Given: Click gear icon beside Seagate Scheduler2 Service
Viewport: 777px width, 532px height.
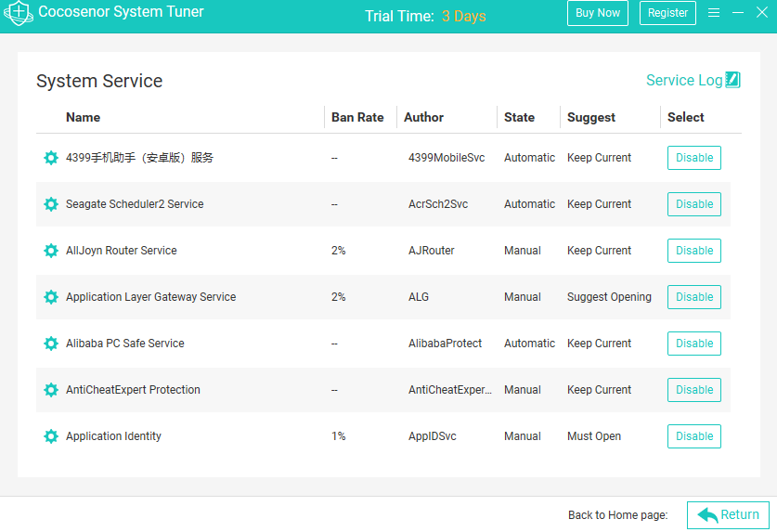Looking at the screenshot, I should coord(51,204).
